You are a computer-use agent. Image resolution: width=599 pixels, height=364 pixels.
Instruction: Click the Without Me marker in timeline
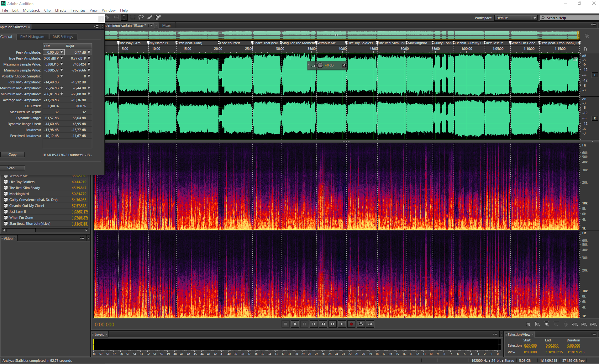[326, 43]
